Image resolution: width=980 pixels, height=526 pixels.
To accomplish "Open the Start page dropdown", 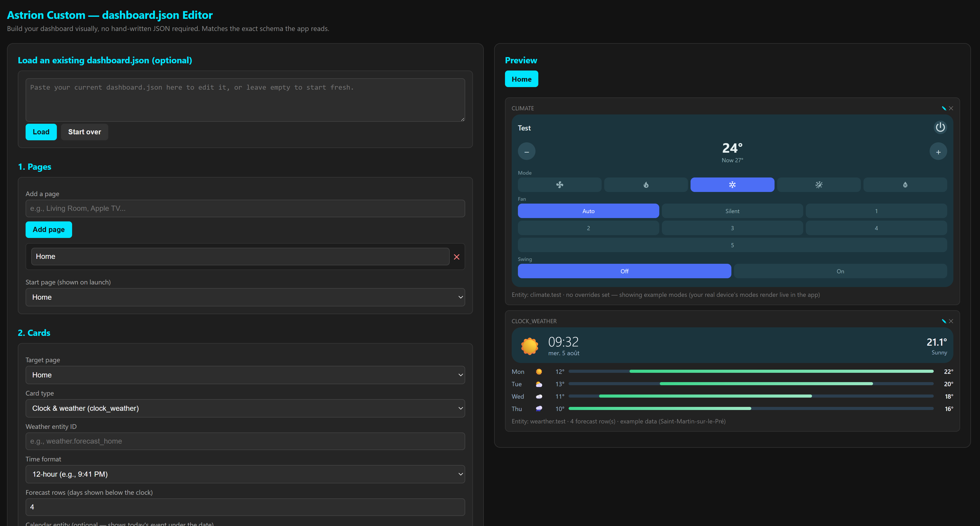I will (245, 297).
